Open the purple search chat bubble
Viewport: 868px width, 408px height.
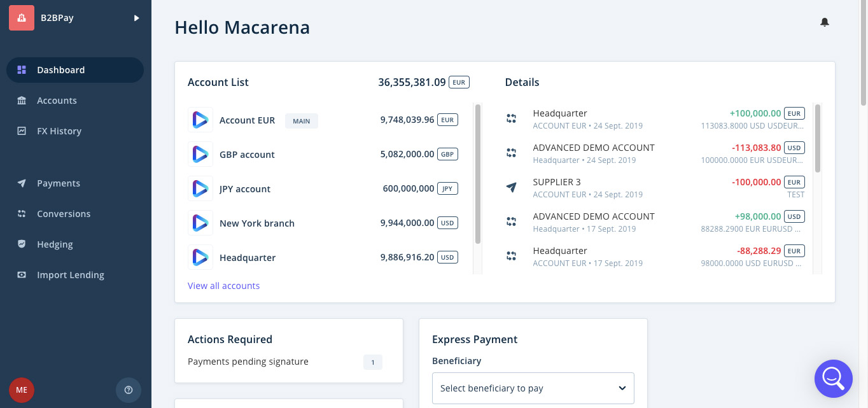point(833,379)
